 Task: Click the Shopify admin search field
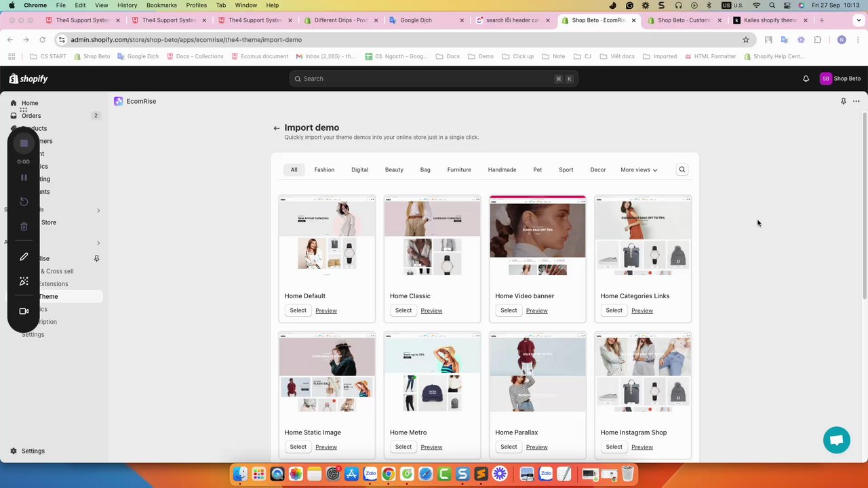(434, 79)
